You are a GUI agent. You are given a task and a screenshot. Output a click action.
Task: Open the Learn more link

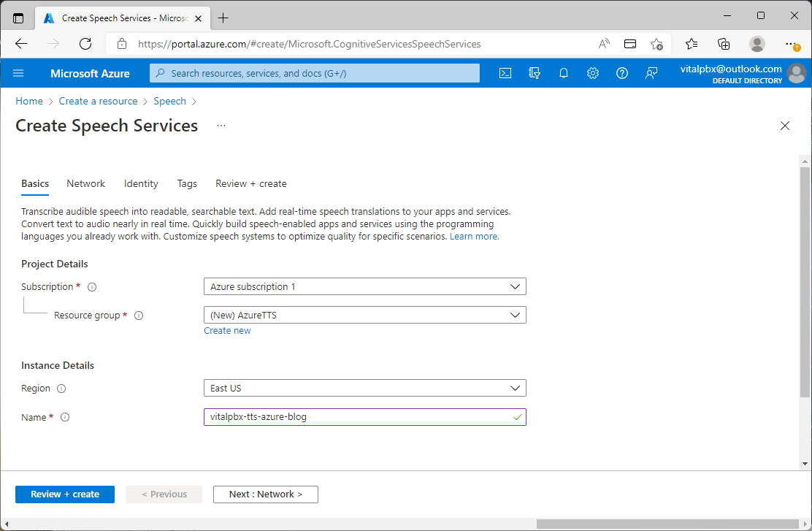click(x=474, y=236)
